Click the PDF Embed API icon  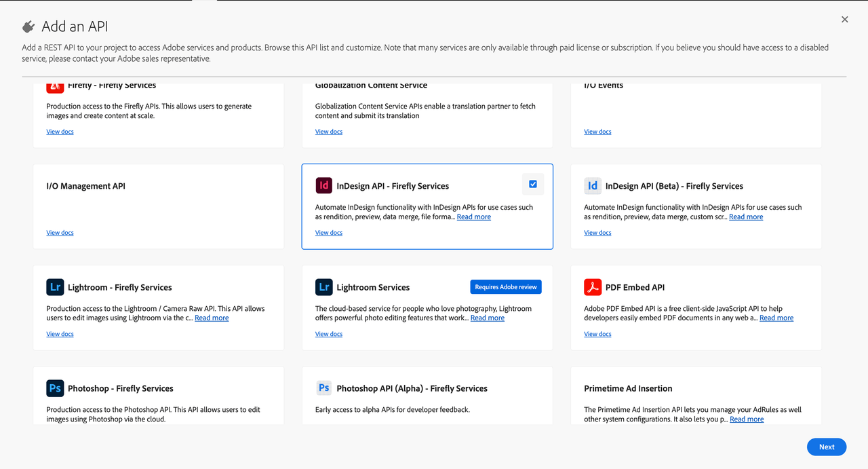tap(593, 287)
